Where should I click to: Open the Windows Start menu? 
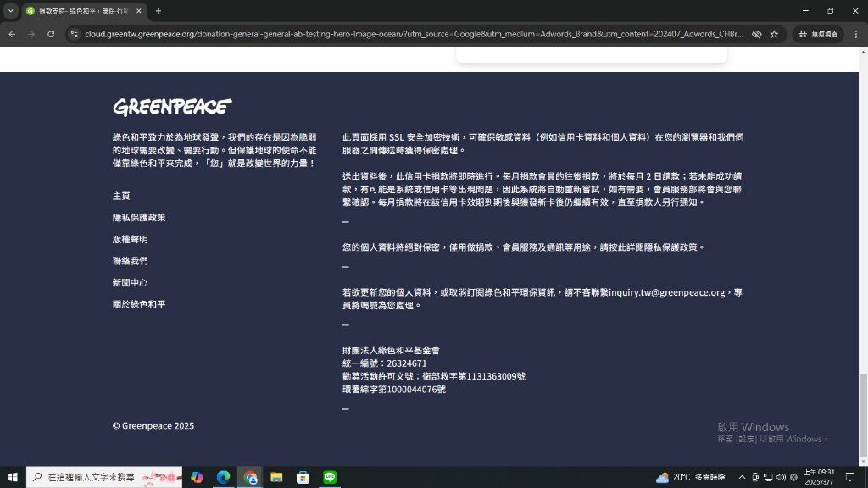[x=13, y=477]
